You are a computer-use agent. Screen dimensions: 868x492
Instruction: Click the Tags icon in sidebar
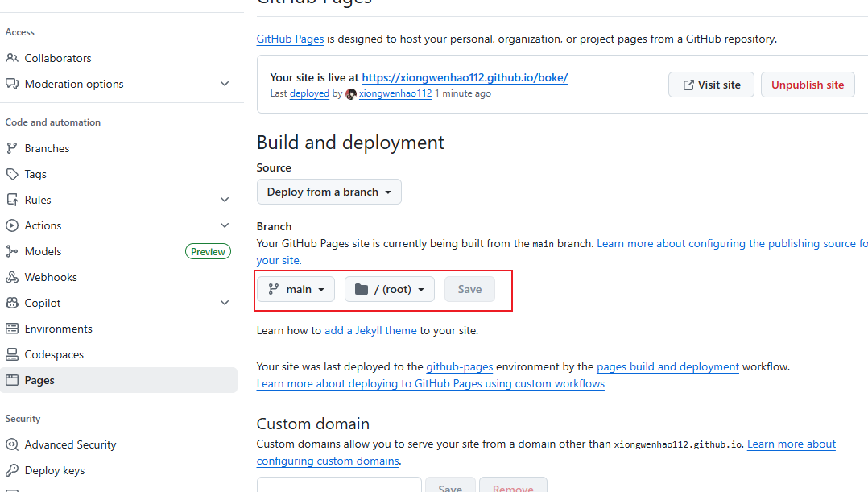tap(12, 174)
